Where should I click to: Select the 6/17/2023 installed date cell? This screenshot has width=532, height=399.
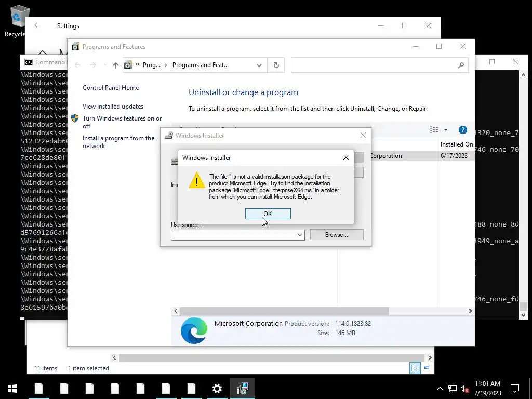[454, 156]
